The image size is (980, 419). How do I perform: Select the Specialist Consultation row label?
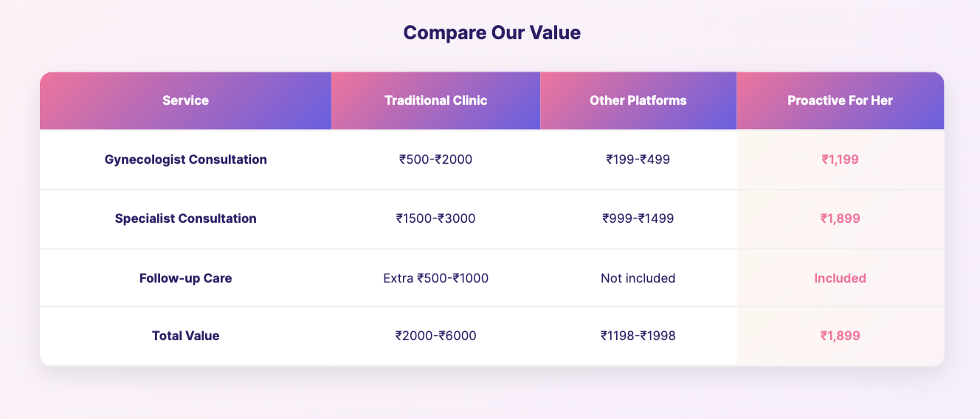pyautogui.click(x=185, y=218)
